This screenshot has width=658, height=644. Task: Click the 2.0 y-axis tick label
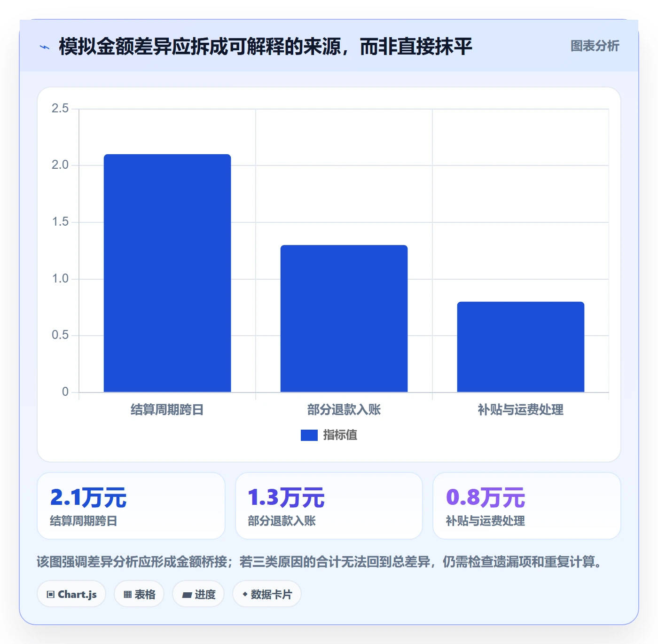[60, 165]
